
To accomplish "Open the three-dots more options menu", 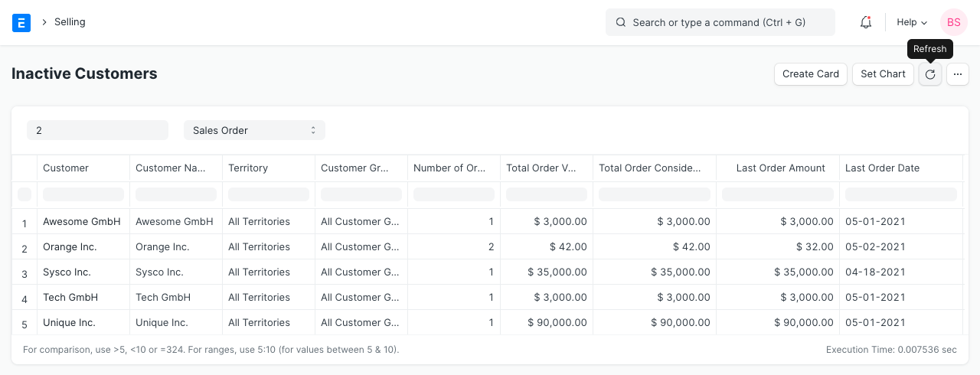I will point(958,74).
